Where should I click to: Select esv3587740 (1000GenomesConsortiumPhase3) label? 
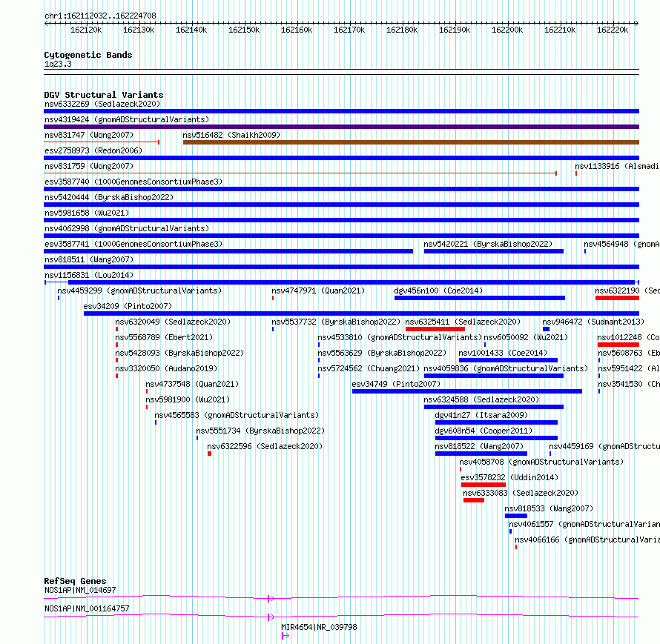(133, 182)
